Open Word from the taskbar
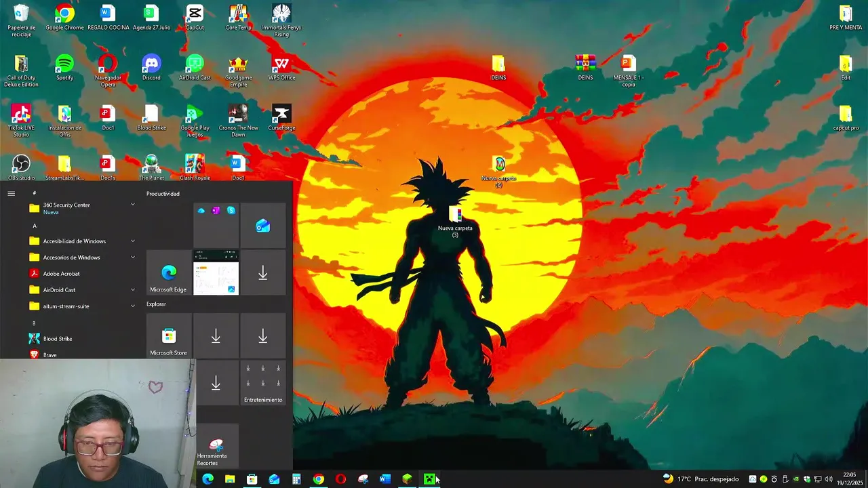The image size is (868, 488). 385,479
